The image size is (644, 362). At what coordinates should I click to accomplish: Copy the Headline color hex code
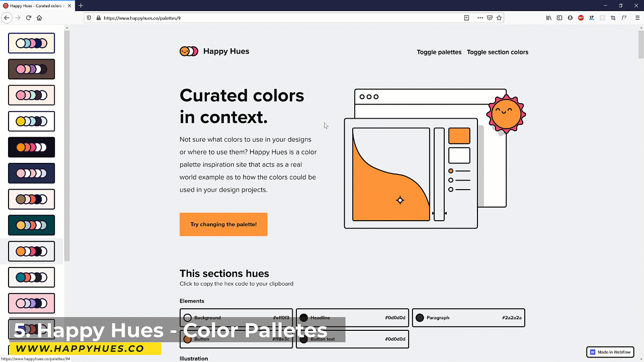pyautogui.click(x=352, y=318)
